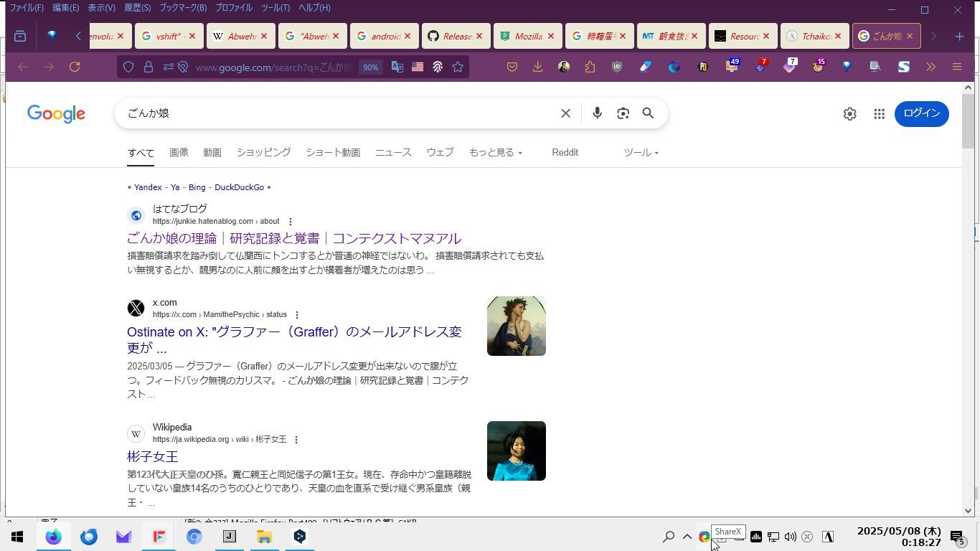
Task: Open Firefox View tab overview icon
Action: pyautogui.click(x=20, y=36)
